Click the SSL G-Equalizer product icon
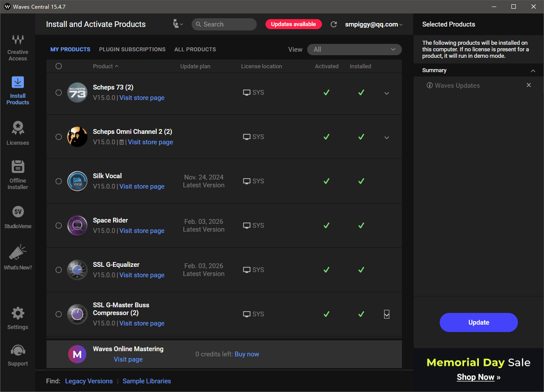Viewport: 544px width, 392px height. [x=77, y=270]
